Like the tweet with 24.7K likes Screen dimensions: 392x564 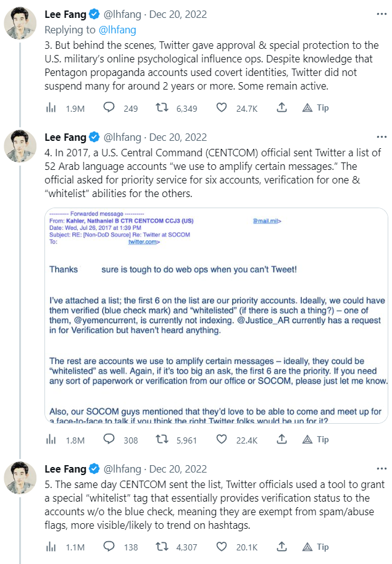pos(222,108)
